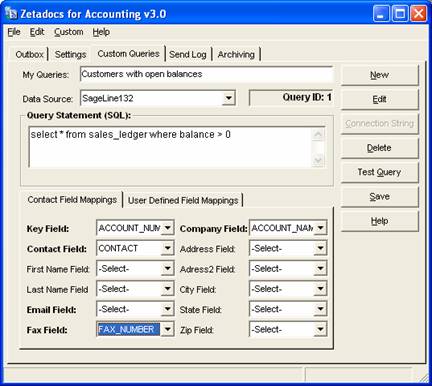The image size is (432, 386).
Task: Click the Edit button on the right
Action: [x=379, y=99]
